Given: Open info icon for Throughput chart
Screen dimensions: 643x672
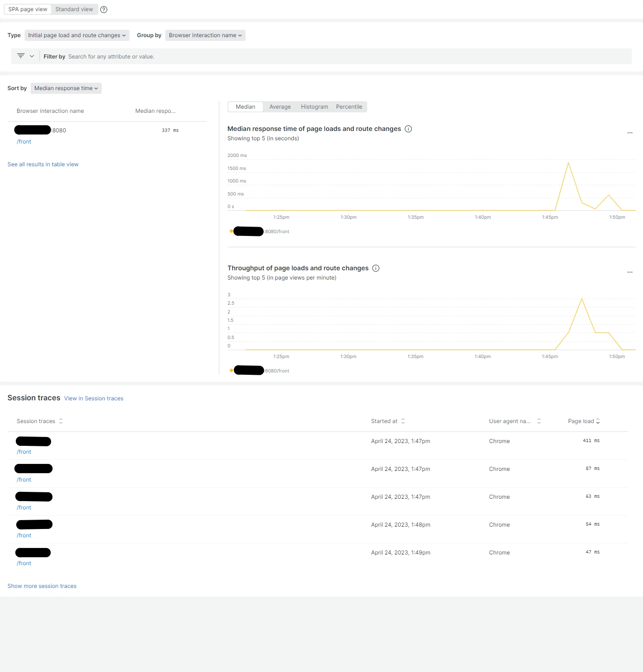Looking at the screenshot, I should pos(376,268).
